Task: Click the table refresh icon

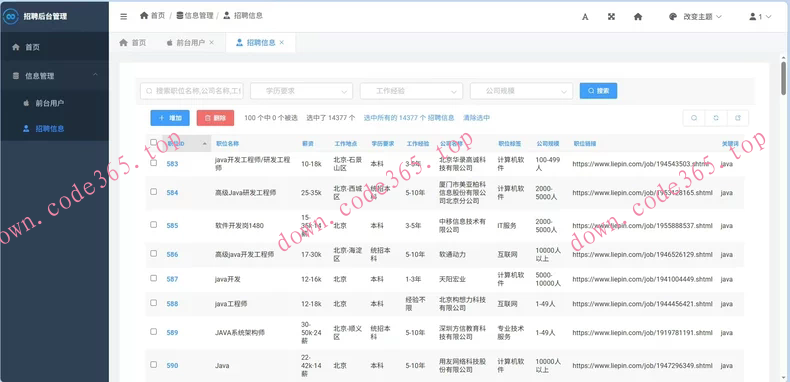Action: (x=716, y=118)
